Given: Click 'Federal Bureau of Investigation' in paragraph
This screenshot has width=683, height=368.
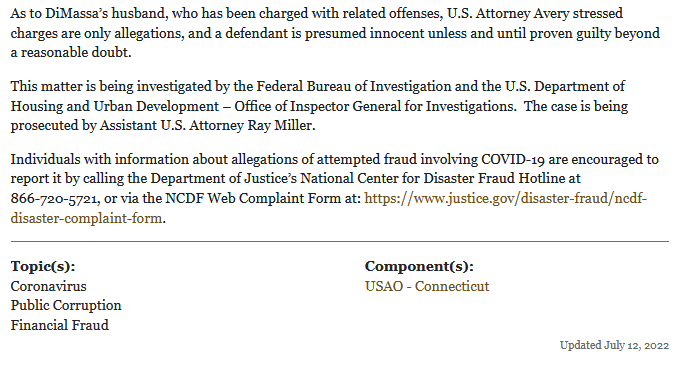Looking at the screenshot, I should [x=354, y=86].
